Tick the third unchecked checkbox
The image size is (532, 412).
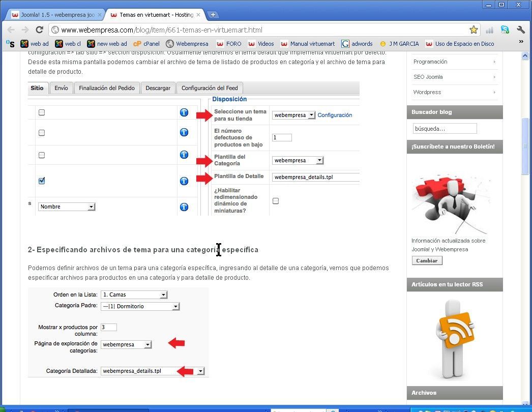click(x=42, y=155)
